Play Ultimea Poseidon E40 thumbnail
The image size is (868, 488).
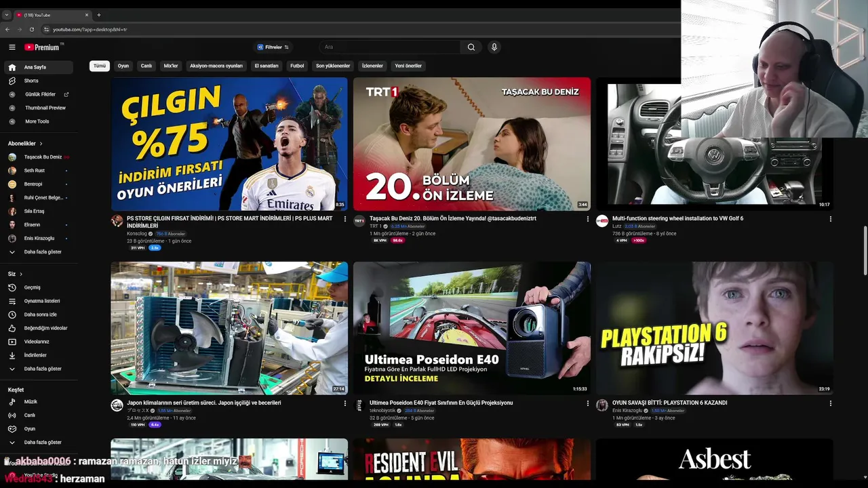472,328
